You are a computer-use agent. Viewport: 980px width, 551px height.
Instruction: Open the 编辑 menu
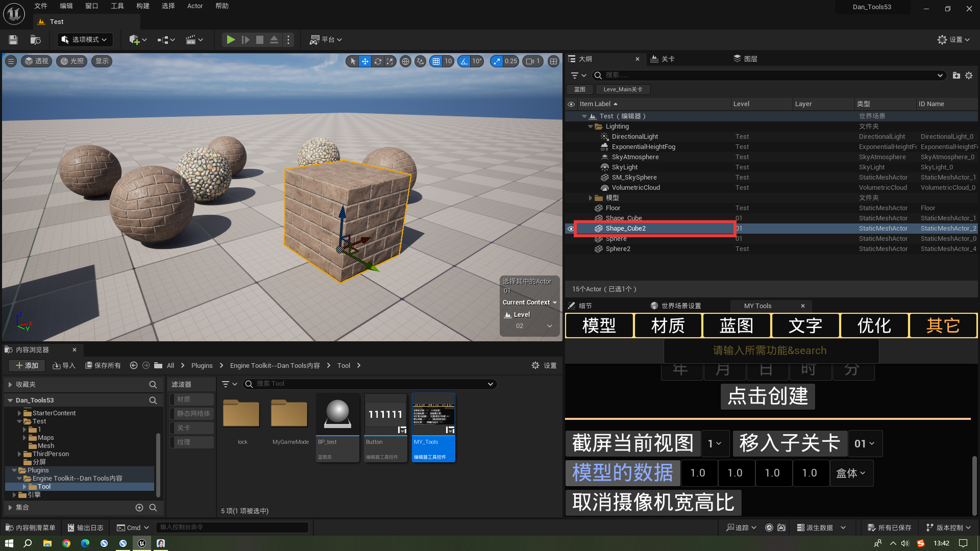66,6
